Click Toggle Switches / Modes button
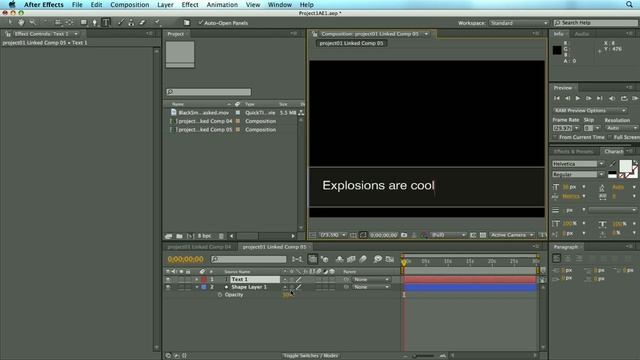The image size is (640, 360). [310, 356]
